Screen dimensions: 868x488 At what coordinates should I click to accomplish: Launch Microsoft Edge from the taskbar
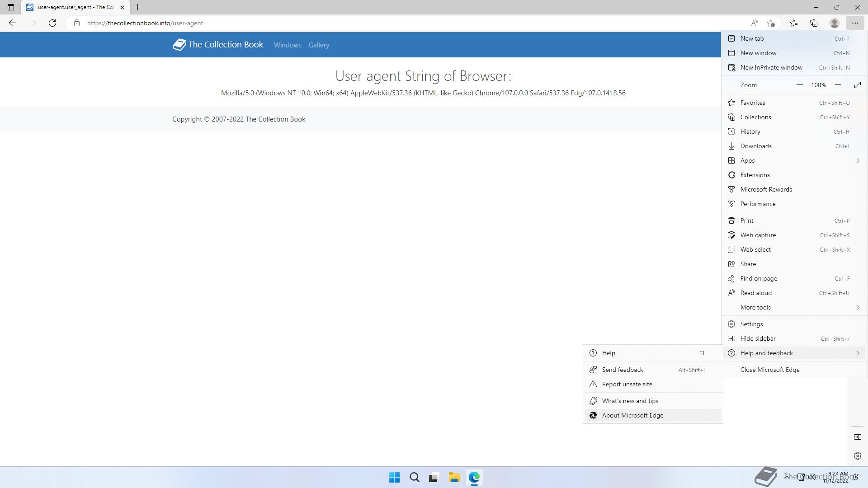coord(474,478)
